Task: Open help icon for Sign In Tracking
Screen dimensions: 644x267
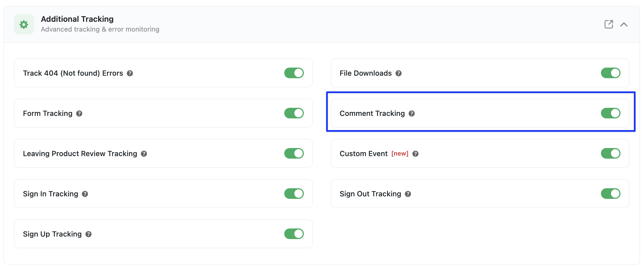Action: 85,194
